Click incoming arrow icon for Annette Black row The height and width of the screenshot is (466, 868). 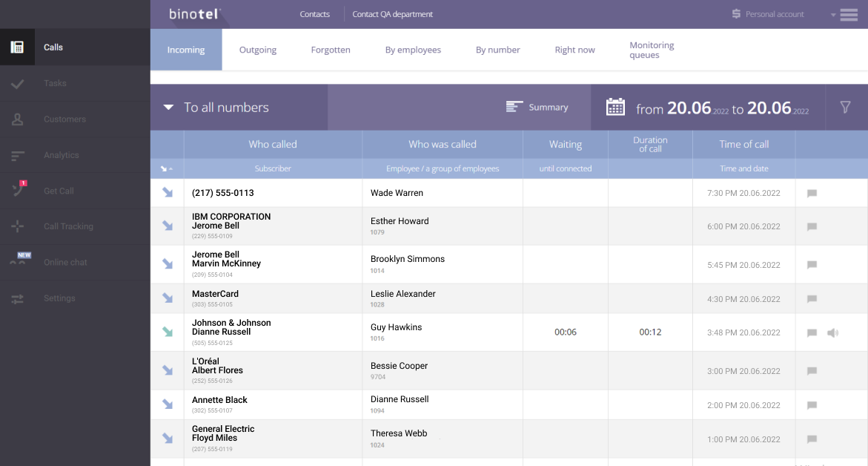[168, 404]
